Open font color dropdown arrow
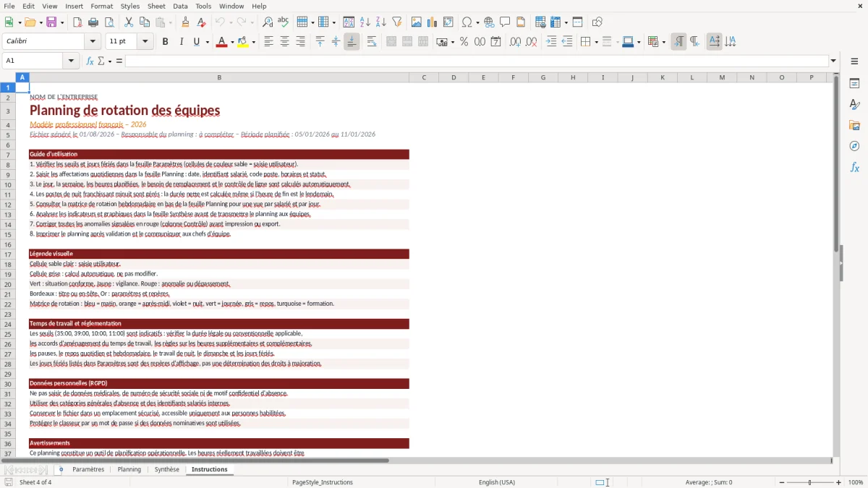Image resolution: width=868 pixels, height=488 pixels. coord(231,42)
